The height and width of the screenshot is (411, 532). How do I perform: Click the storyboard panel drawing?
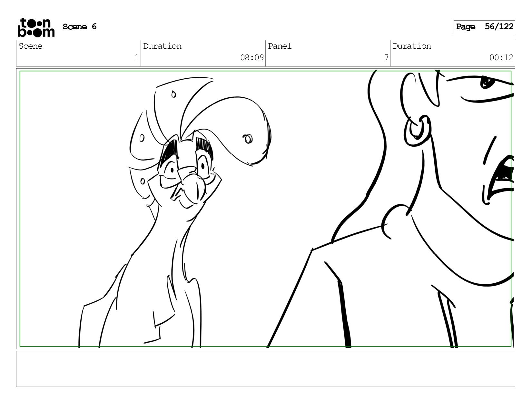click(266, 209)
